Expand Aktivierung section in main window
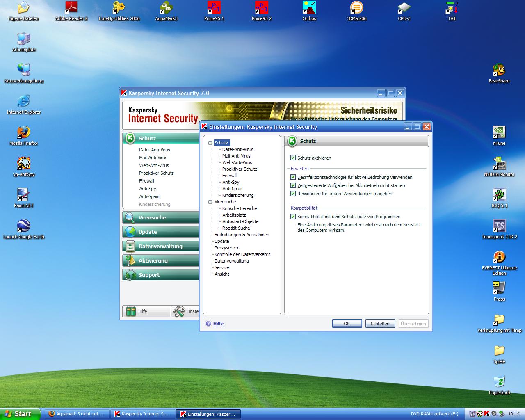Screen dimensions: 525x420 (x=161, y=260)
